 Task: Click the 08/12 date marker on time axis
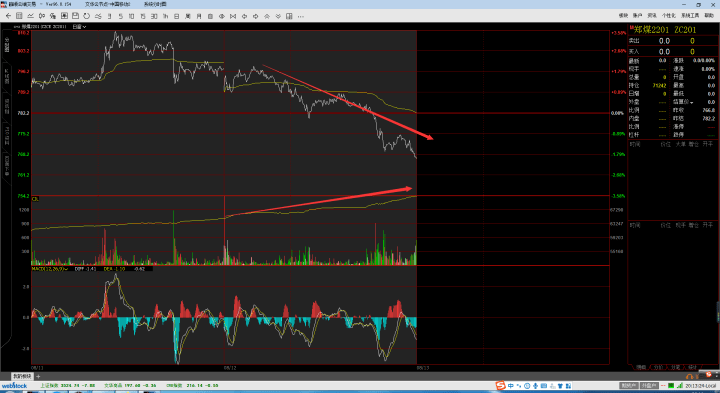(230, 368)
